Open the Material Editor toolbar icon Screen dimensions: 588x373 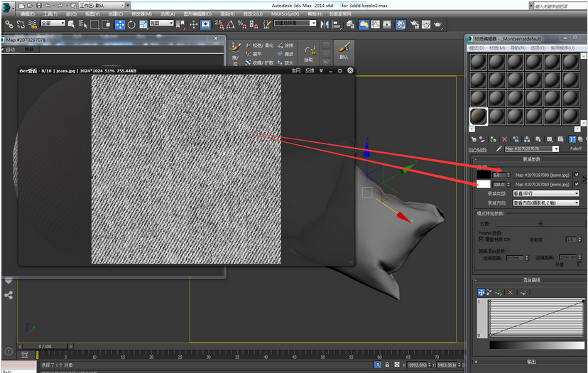pos(401,24)
